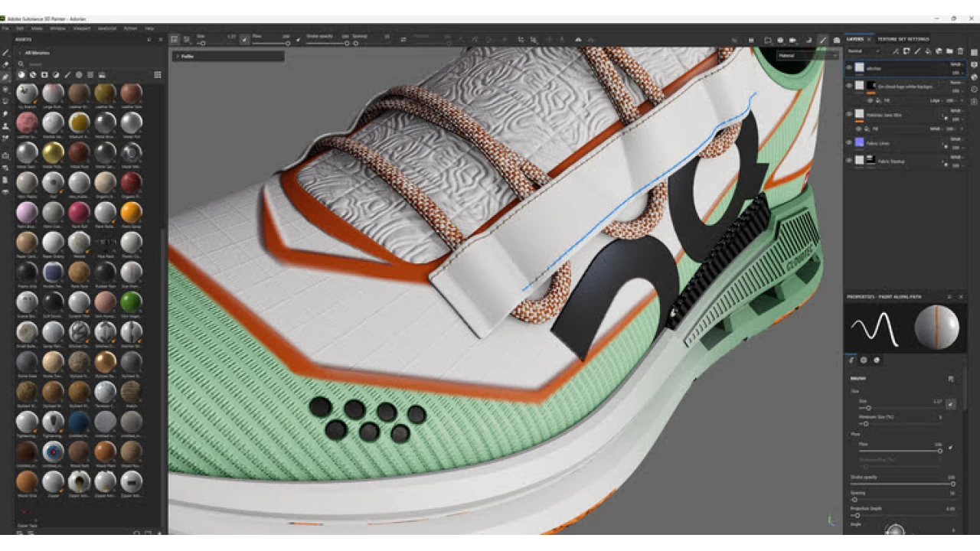Select the Clone tool in left toolbar
Viewport: 980px width, 551px height.
[5, 126]
